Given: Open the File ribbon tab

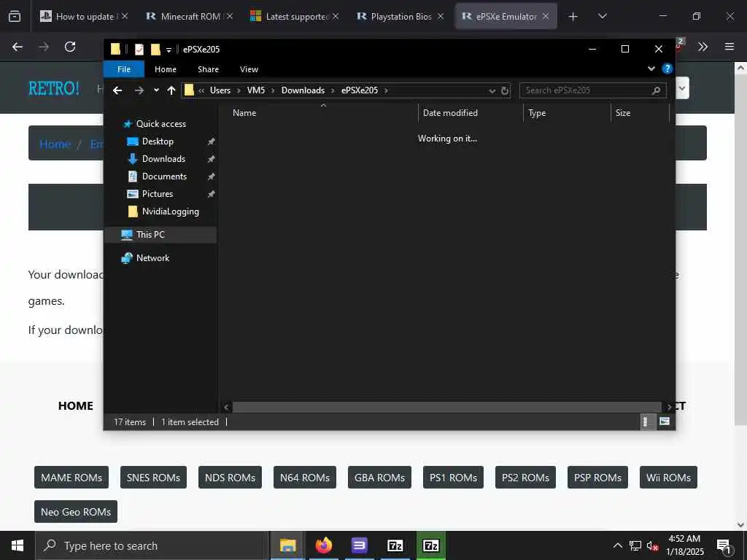Looking at the screenshot, I should click(x=124, y=69).
